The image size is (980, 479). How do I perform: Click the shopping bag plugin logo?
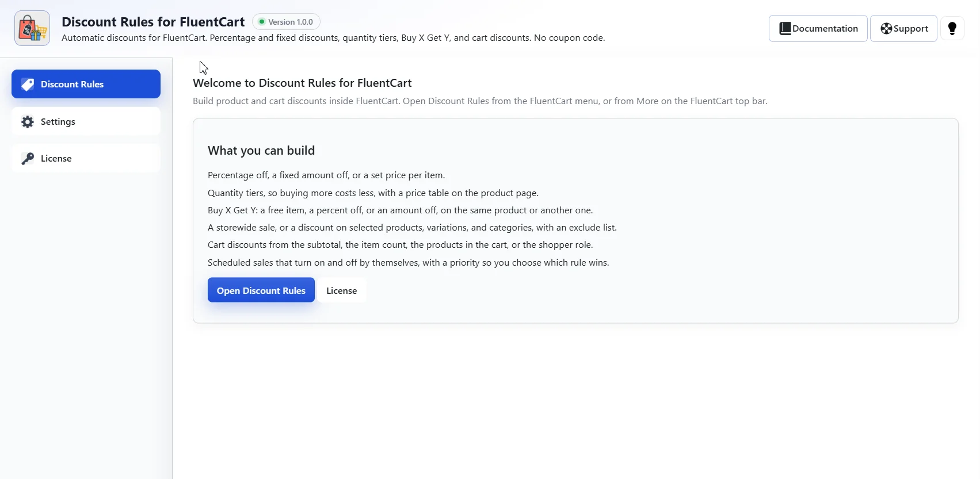tap(32, 28)
